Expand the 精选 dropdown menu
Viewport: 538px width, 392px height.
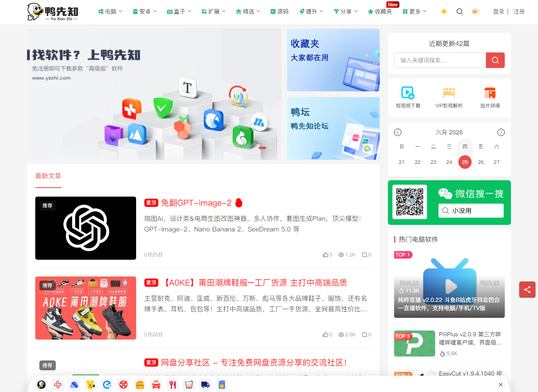(248, 11)
